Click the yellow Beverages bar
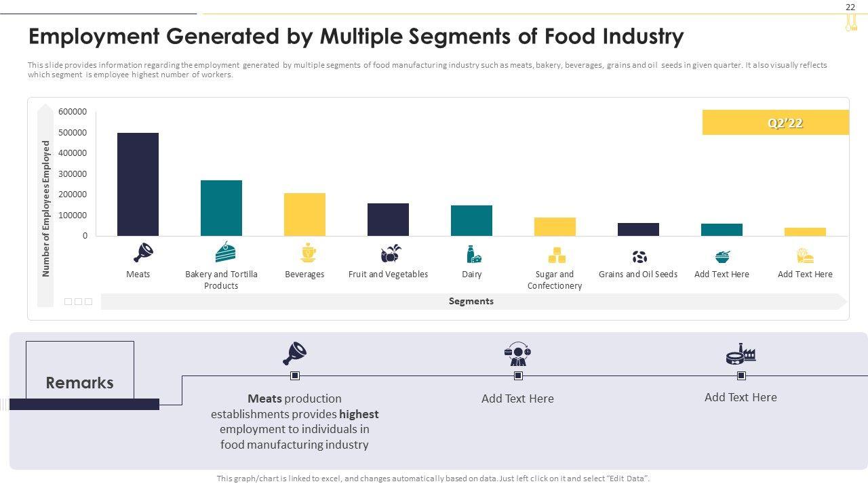 click(304, 215)
